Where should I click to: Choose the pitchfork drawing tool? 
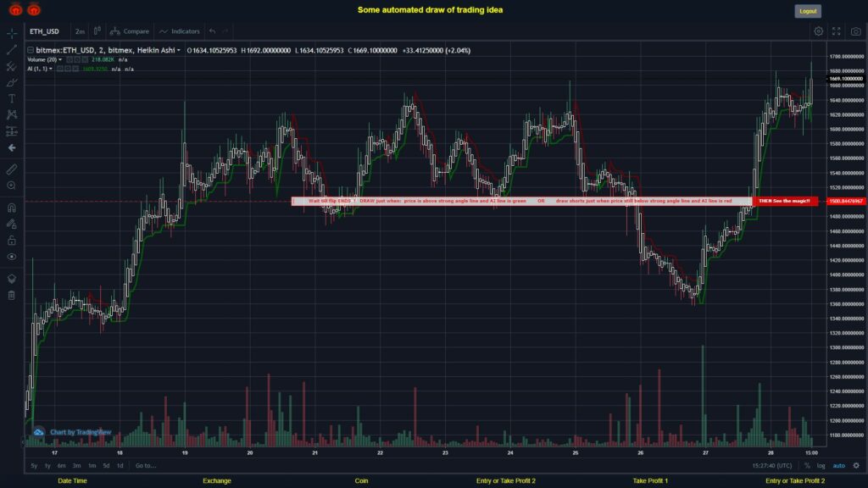coord(12,66)
